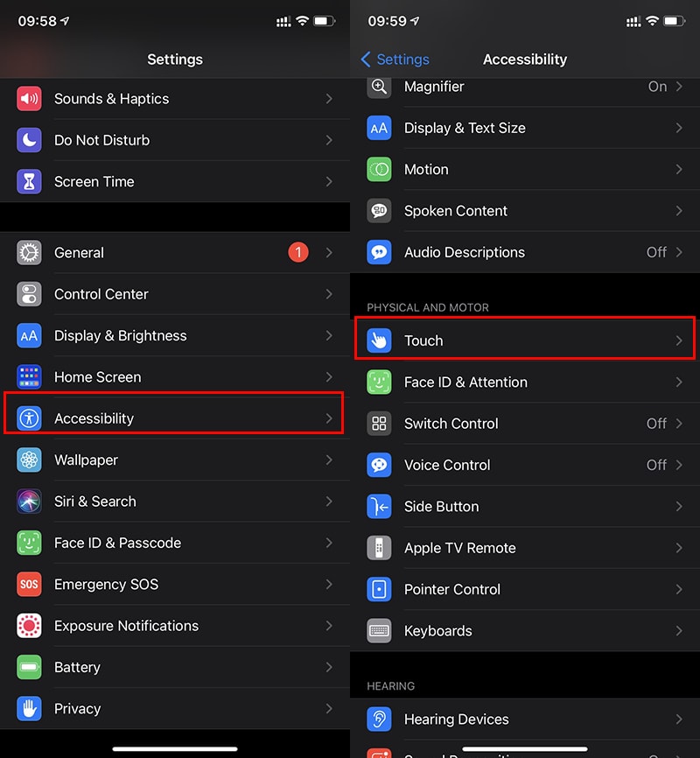Open the Privacy row label
700x758 pixels.
tap(77, 709)
